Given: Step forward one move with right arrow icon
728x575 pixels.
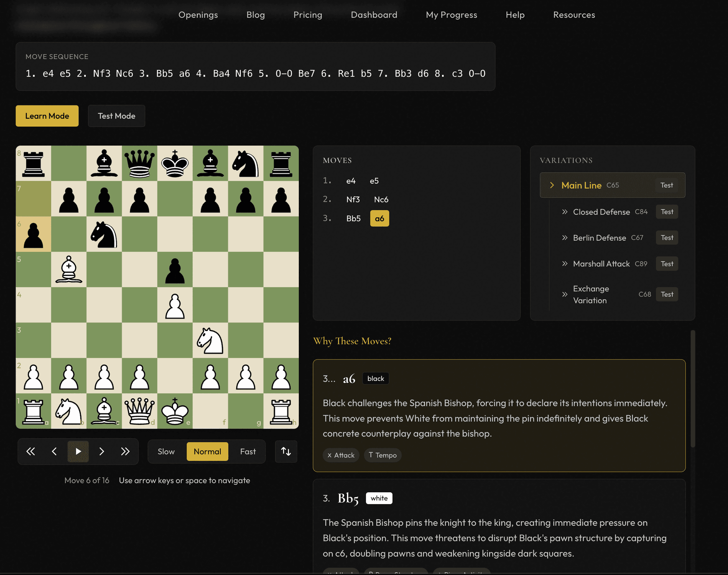Looking at the screenshot, I should coord(102,451).
